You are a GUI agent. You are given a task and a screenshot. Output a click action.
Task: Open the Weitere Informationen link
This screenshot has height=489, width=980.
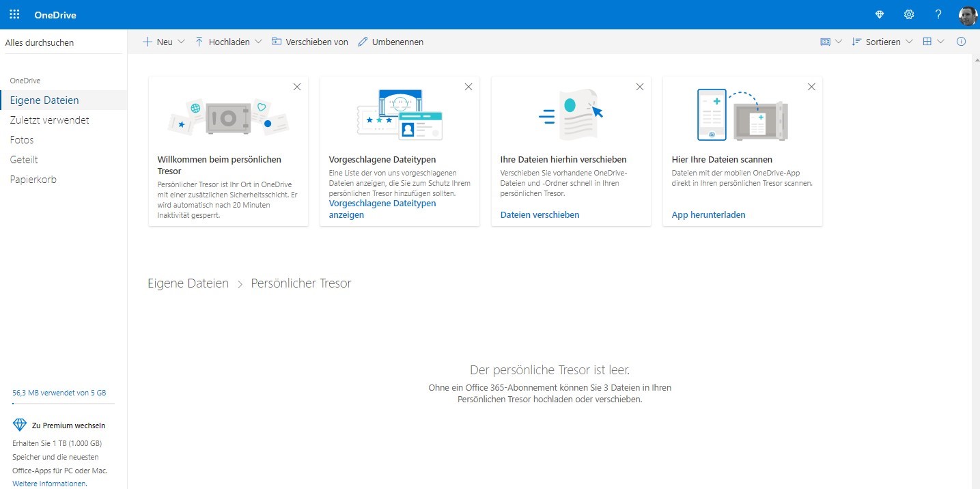pyautogui.click(x=49, y=484)
